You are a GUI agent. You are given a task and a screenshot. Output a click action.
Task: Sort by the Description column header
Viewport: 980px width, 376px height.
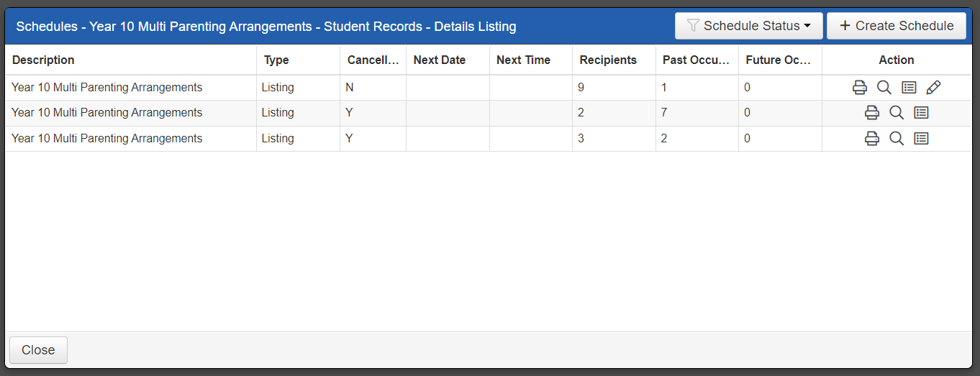[43, 60]
